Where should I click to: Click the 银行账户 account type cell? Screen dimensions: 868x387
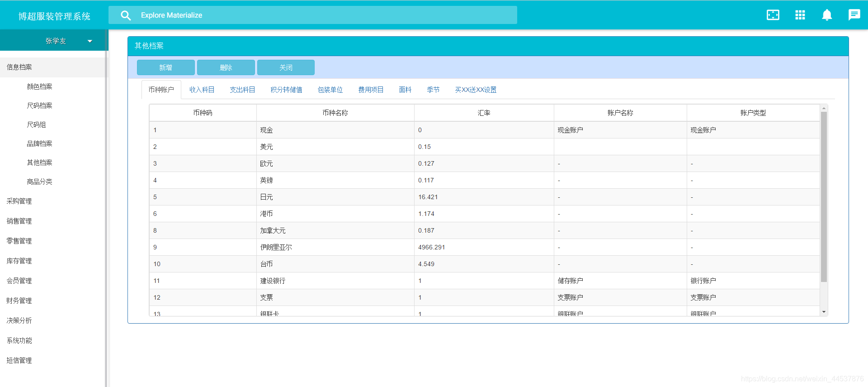(753, 281)
